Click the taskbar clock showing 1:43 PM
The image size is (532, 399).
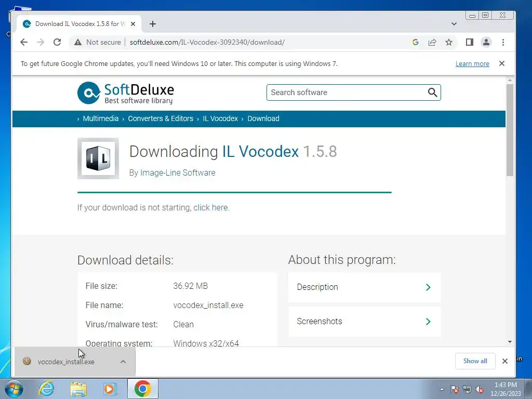point(506,389)
